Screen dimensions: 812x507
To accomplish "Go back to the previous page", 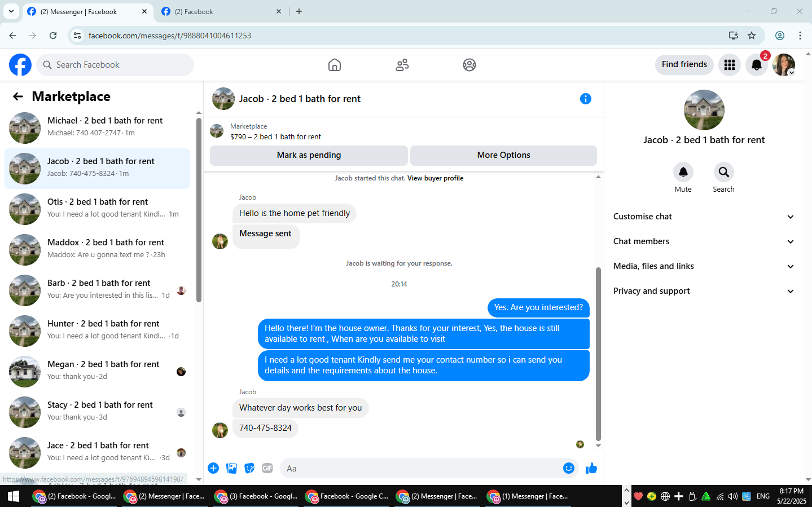I will 12,36.
